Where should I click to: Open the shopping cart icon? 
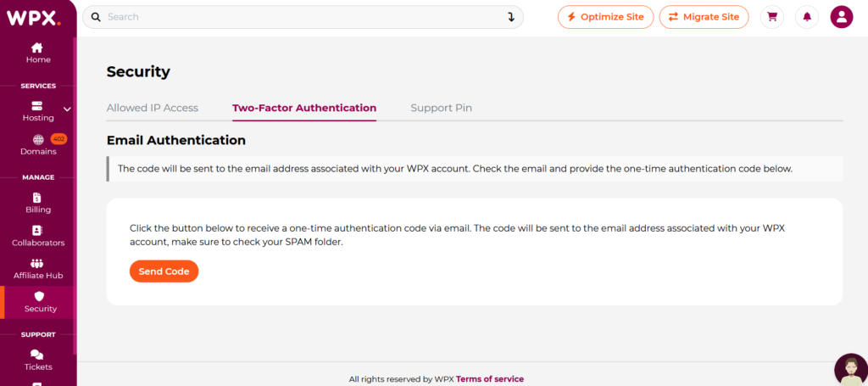[x=771, y=17]
